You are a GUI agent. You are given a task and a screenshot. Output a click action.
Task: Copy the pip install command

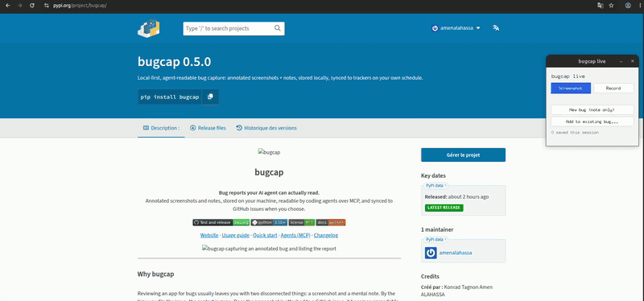210,97
